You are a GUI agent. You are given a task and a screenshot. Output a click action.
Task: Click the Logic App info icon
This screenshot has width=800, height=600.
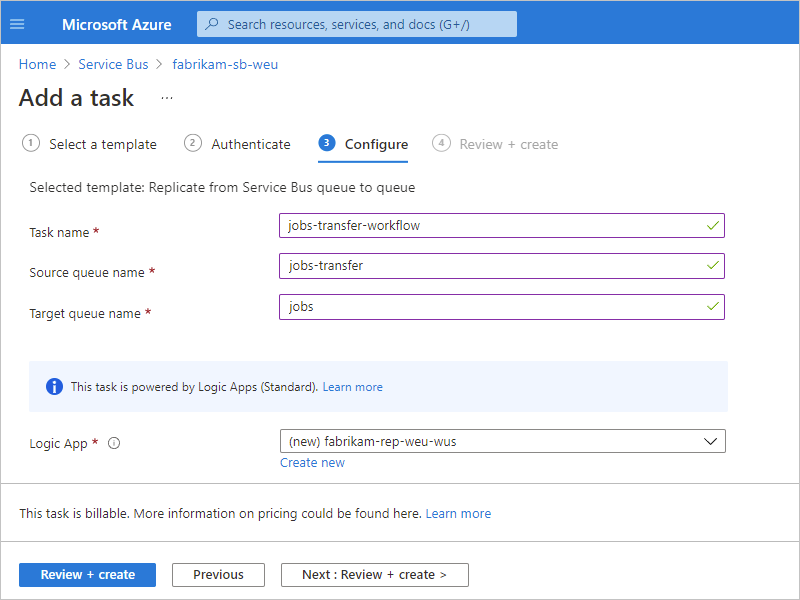114,443
